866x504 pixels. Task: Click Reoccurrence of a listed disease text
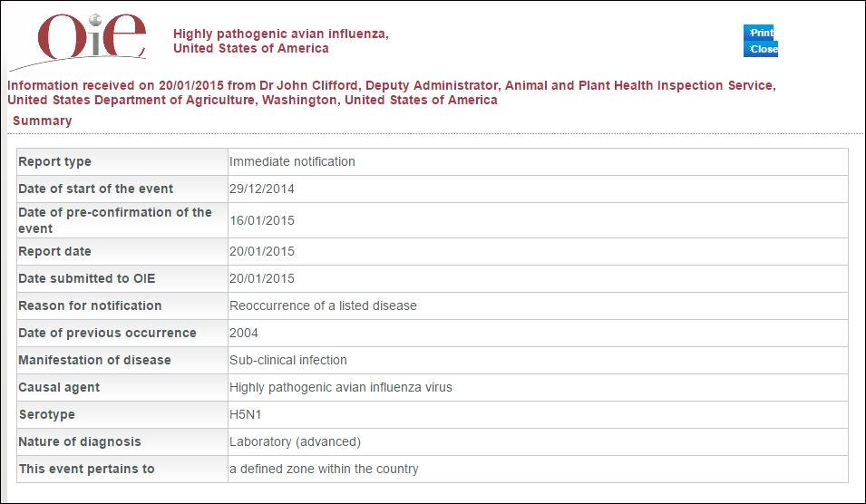pyautogui.click(x=323, y=305)
